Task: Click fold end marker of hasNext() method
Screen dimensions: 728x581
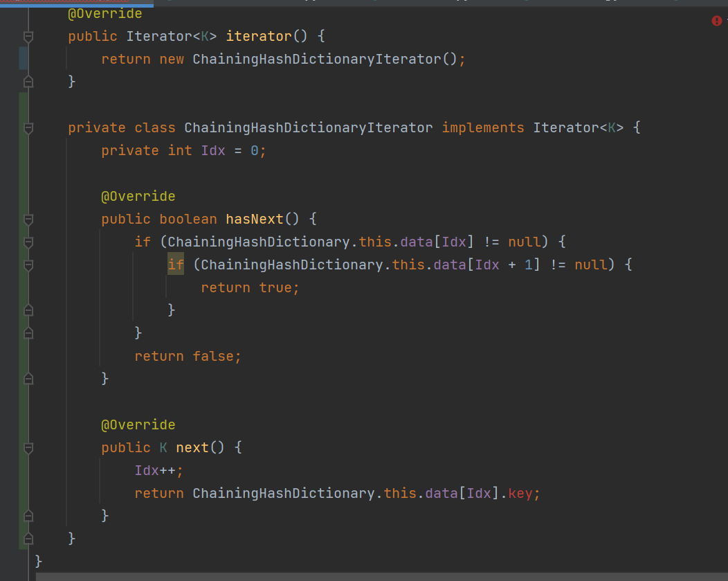Action: 28,379
